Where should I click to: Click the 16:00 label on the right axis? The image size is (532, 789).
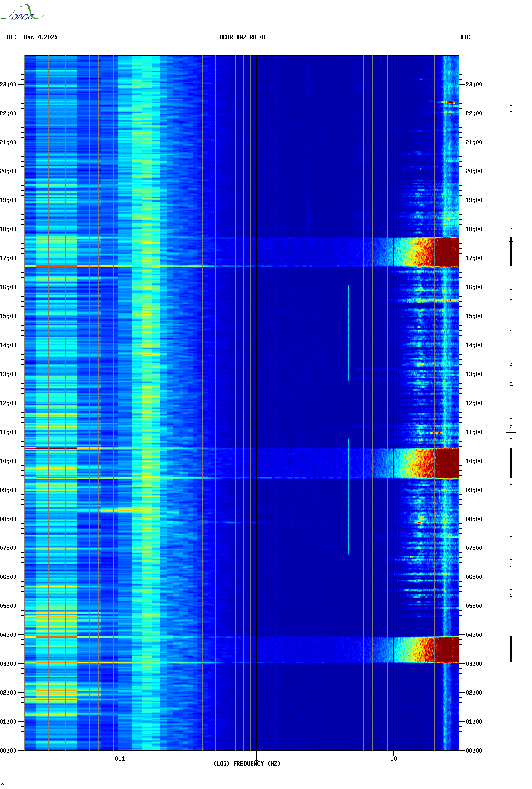pos(474,287)
